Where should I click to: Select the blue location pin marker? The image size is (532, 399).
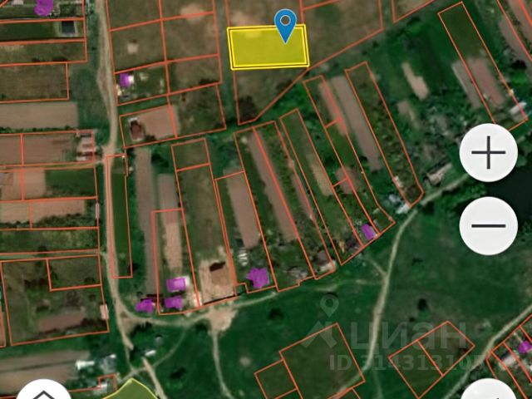285,26
